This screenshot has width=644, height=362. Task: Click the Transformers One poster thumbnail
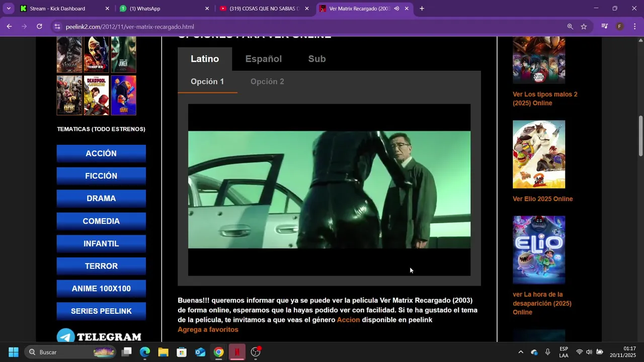click(69, 96)
